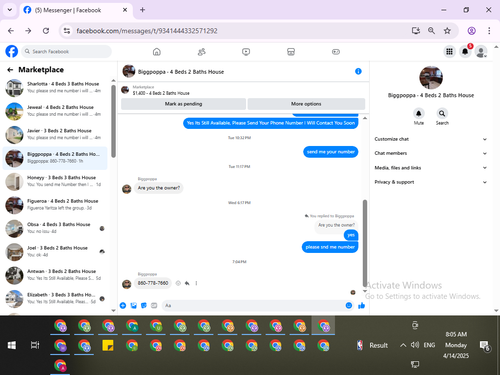Open the Elizabeth 3 Beds 3 Baths conversation

55,298
